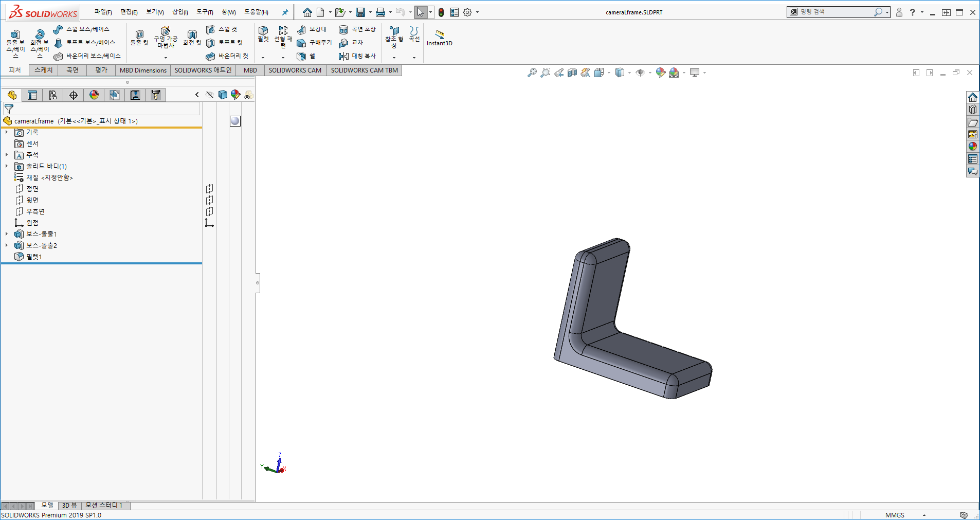
Task: Open the 삽입(I) menu
Action: click(x=180, y=12)
